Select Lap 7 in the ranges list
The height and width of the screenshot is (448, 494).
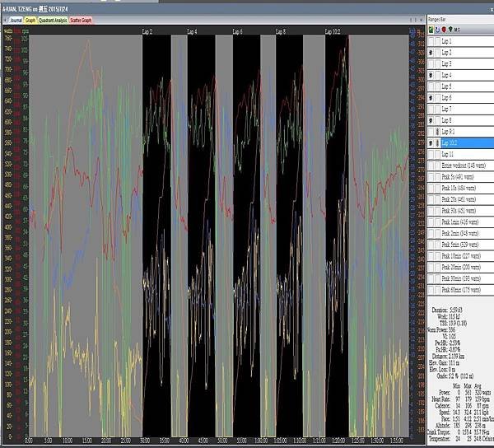460,110
